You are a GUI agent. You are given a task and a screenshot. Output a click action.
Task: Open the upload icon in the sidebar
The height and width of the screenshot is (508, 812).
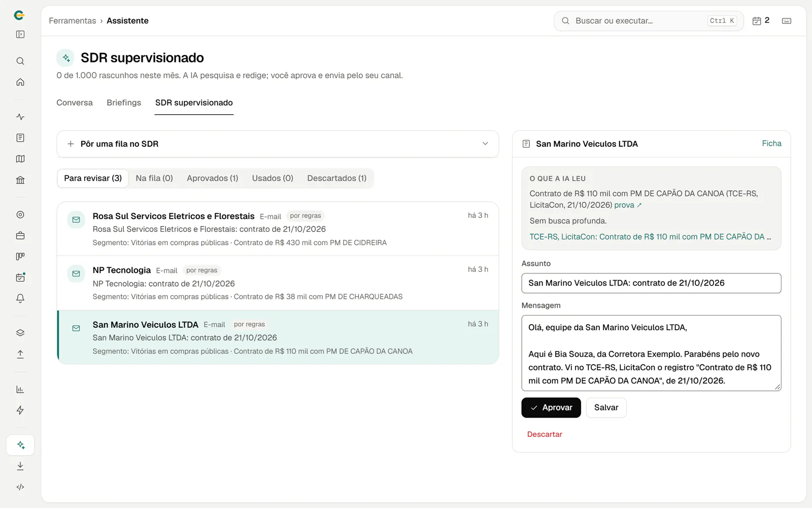(20, 354)
